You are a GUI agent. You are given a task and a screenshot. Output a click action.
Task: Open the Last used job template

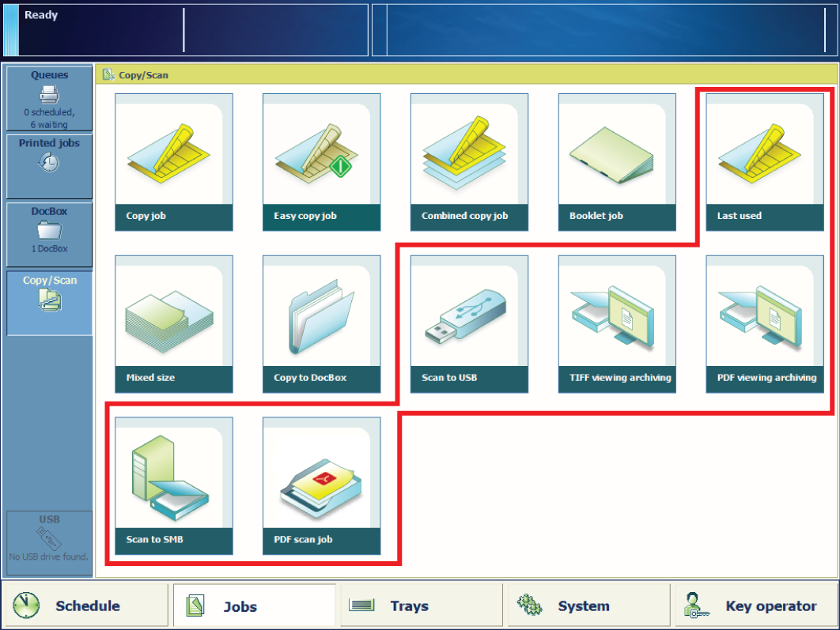click(765, 162)
